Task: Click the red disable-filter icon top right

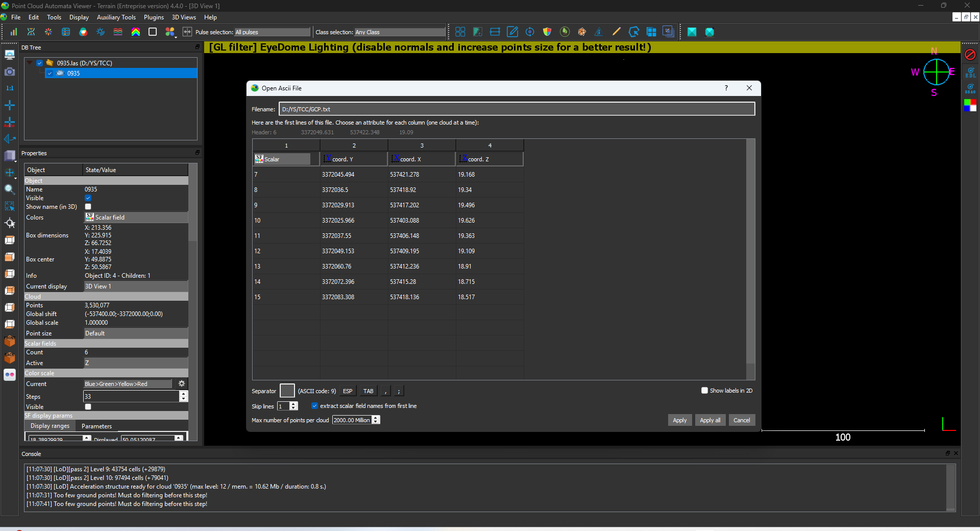Action: pyautogui.click(x=970, y=54)
